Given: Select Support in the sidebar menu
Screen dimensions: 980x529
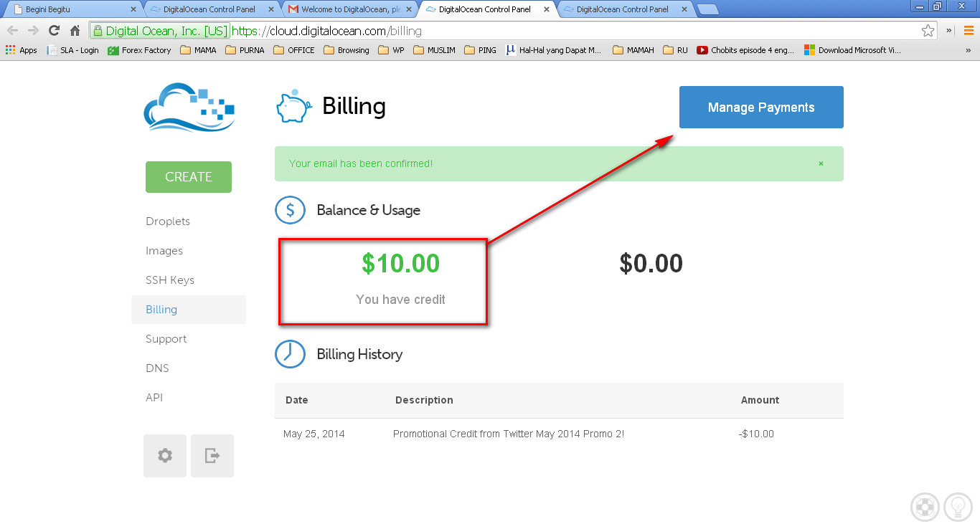Looking at the screenshot, I should [x=166, y=339].
